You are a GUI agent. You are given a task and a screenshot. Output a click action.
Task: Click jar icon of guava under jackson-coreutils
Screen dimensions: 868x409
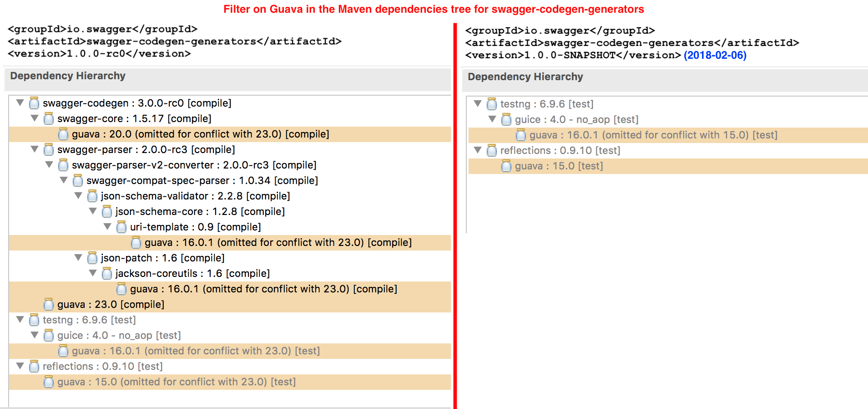[121, 289]
